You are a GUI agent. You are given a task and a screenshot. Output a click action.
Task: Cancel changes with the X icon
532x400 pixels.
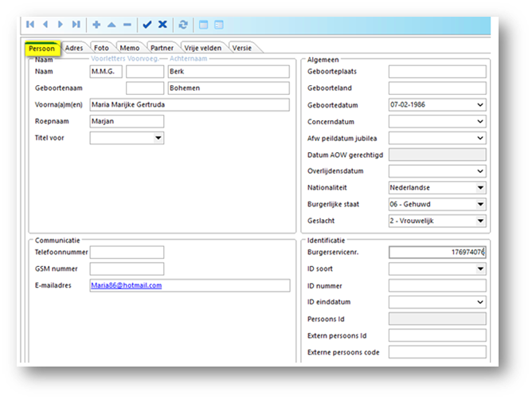coord(162,25)
